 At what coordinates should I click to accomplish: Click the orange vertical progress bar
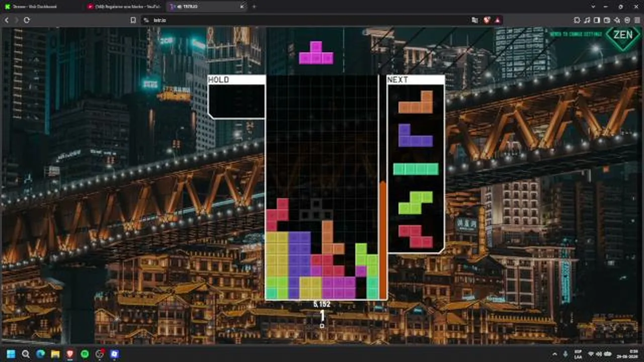point(383,240)
